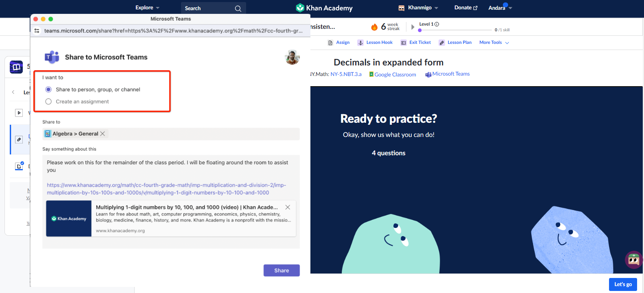Remove the Algebra > General recipient
This screenshot has width=644, height=293.
103,134
